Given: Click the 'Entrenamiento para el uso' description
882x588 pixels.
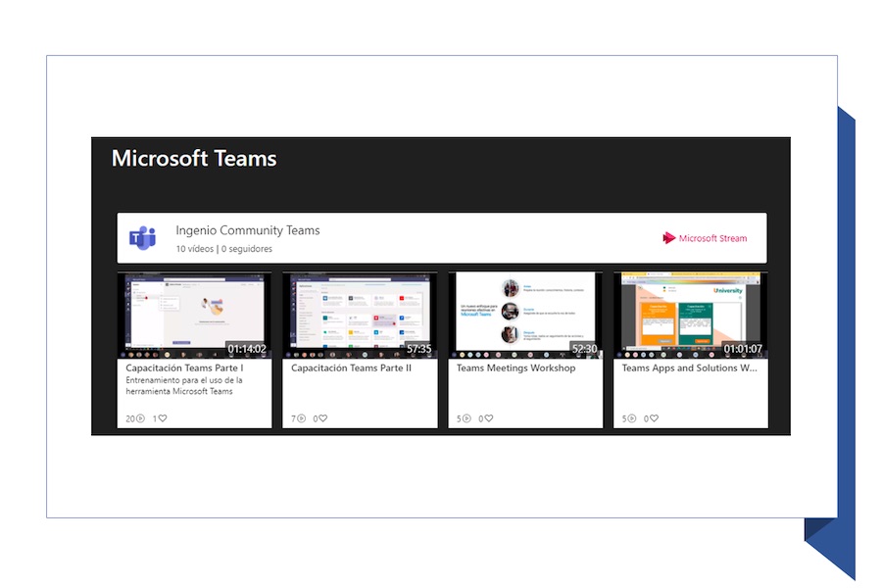Looking at the screenshot, I should 184,385.
